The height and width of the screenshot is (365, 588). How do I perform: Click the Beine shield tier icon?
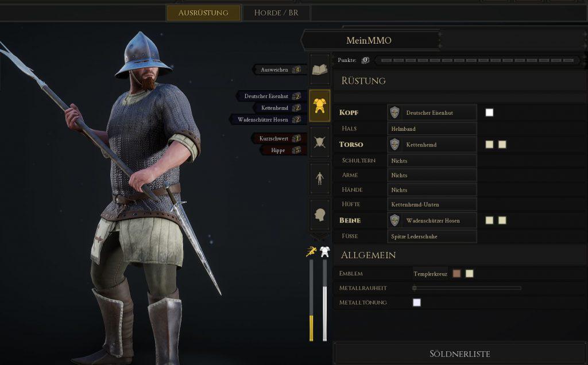tap(394, 220)
